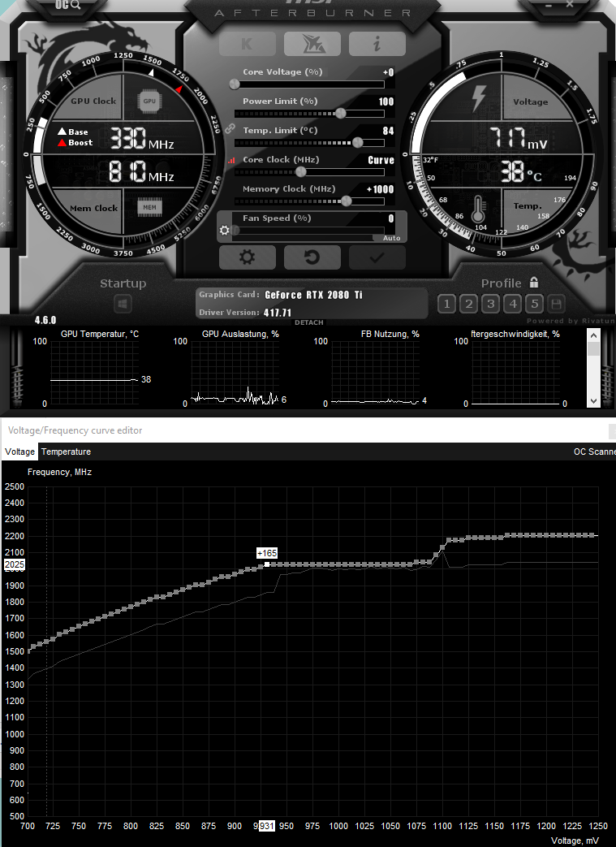
Task: Click the fan speed gear icon
Action: tap(225, 230)
